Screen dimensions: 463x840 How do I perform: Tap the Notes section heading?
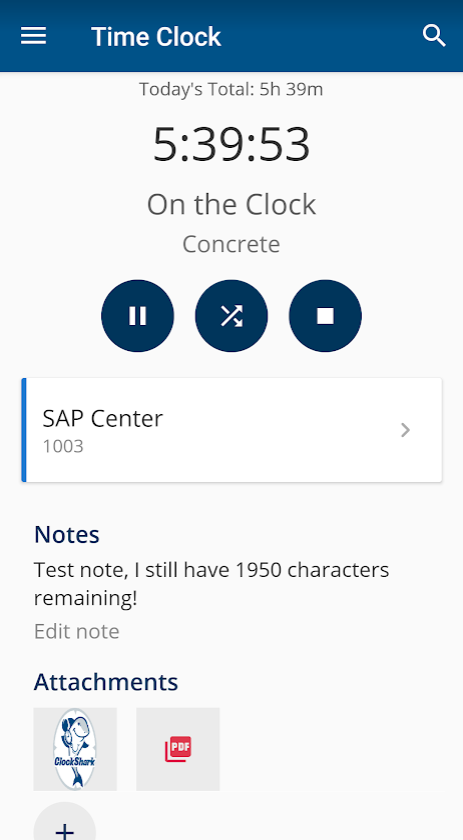[x=67, y=535]
